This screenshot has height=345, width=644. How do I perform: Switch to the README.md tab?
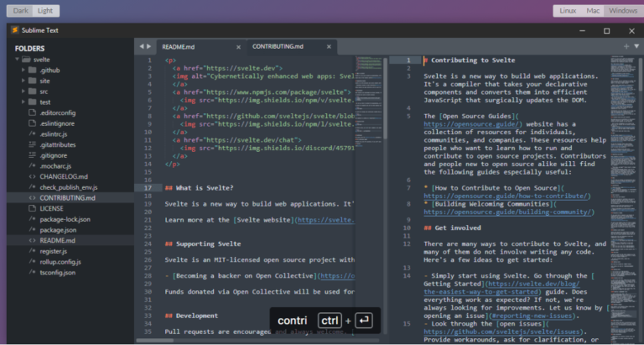(x=178, y=46)
